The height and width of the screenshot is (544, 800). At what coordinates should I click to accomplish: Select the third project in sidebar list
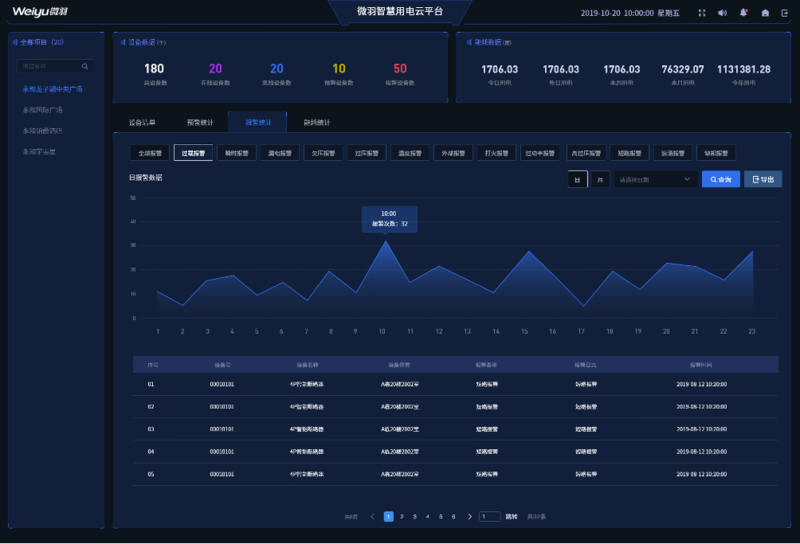42,131
